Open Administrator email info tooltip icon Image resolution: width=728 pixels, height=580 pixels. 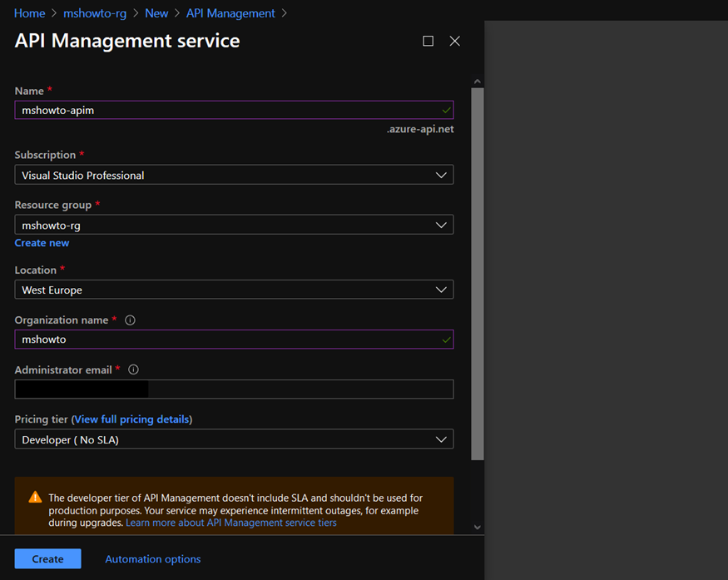pyautogui.click(x=133, y=369)
